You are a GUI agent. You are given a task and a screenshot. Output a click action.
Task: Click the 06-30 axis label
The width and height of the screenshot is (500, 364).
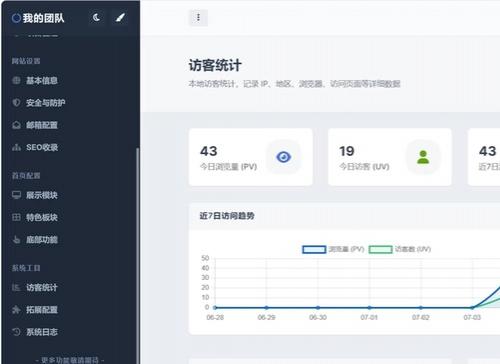coord(318,317)
